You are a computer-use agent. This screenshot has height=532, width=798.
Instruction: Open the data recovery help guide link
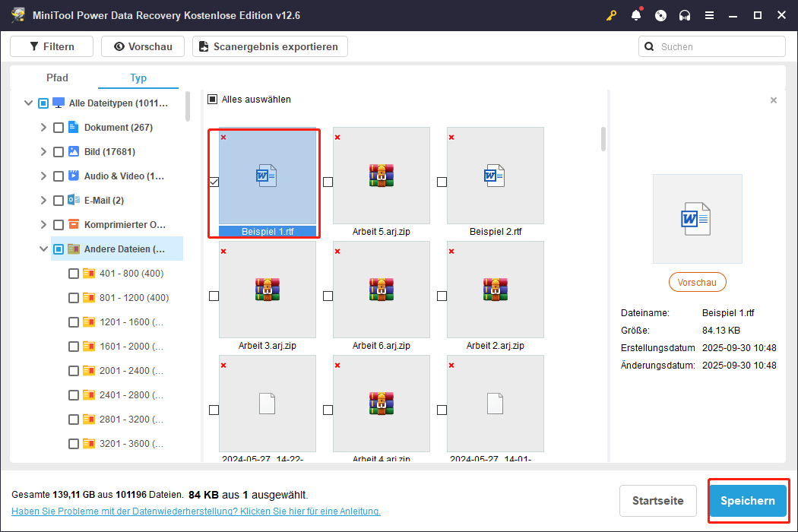196,511
